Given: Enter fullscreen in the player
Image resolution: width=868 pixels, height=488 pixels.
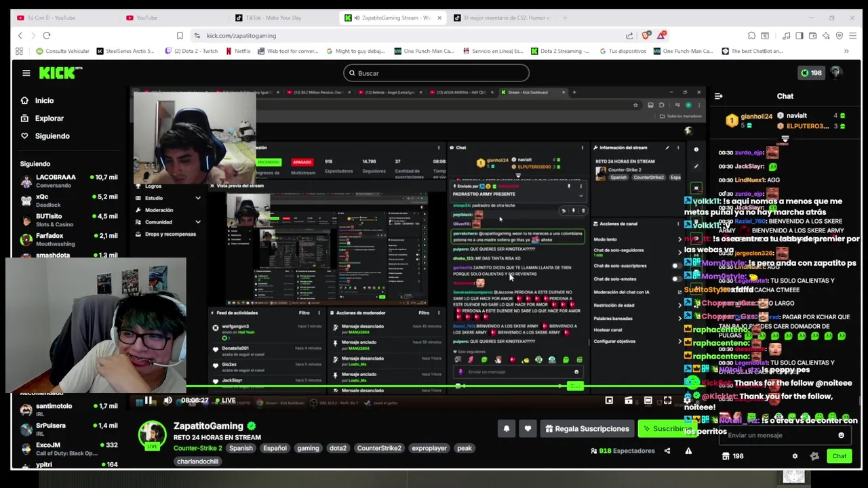Looking at the screenshot, I should pyautogui.click(x=667, y=401).
